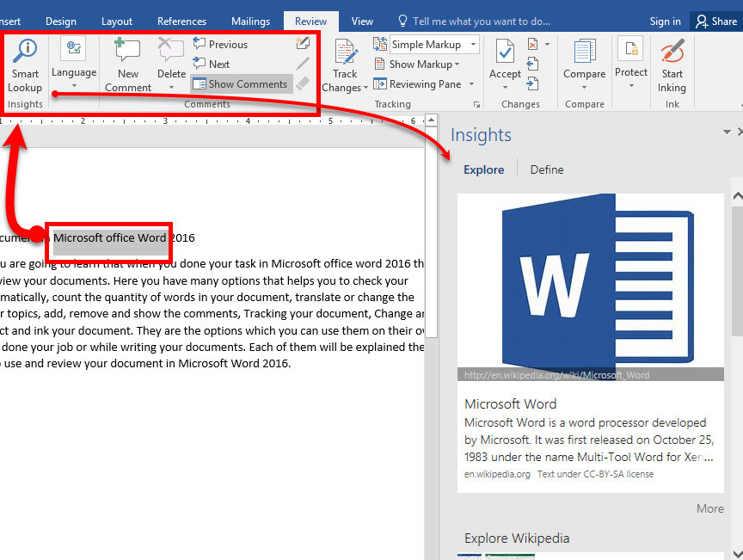The image size is (743, 560).
Task: Open the Mailings tab
Action: [250, 22]
